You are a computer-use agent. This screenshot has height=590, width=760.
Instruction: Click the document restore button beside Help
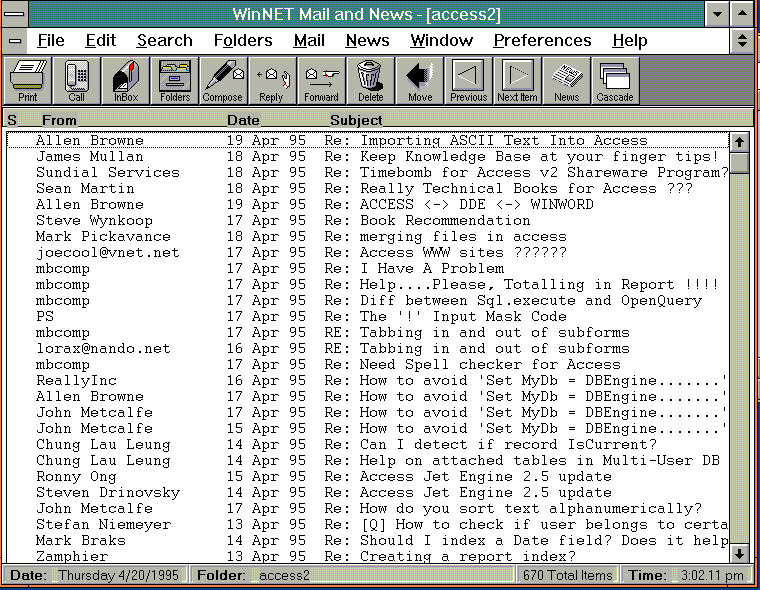point(742,41)
